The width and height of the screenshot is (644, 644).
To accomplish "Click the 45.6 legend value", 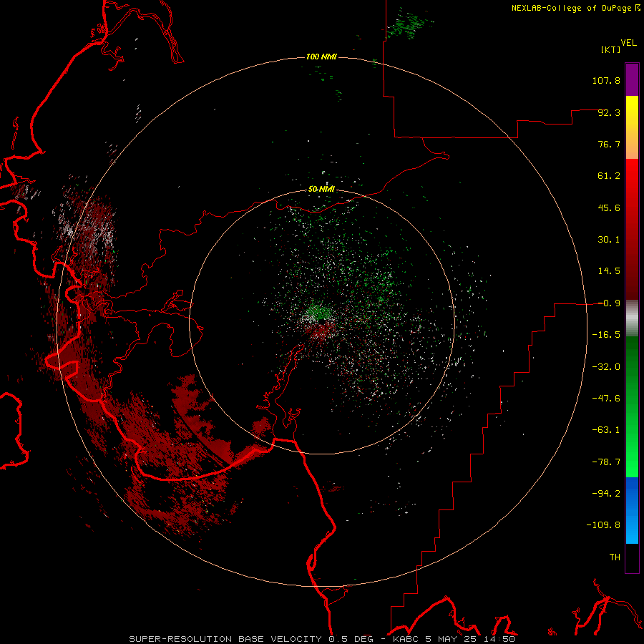I will pos(609,208).
